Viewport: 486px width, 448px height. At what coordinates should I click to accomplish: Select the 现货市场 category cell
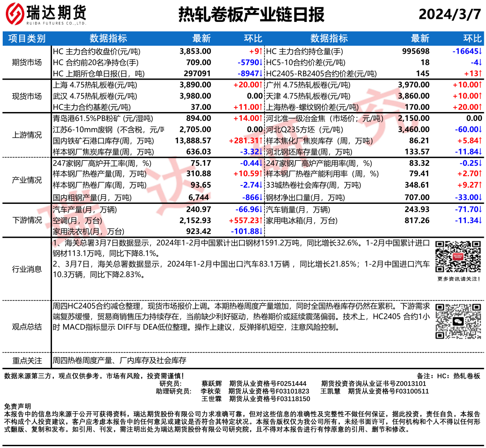point(27,96)
